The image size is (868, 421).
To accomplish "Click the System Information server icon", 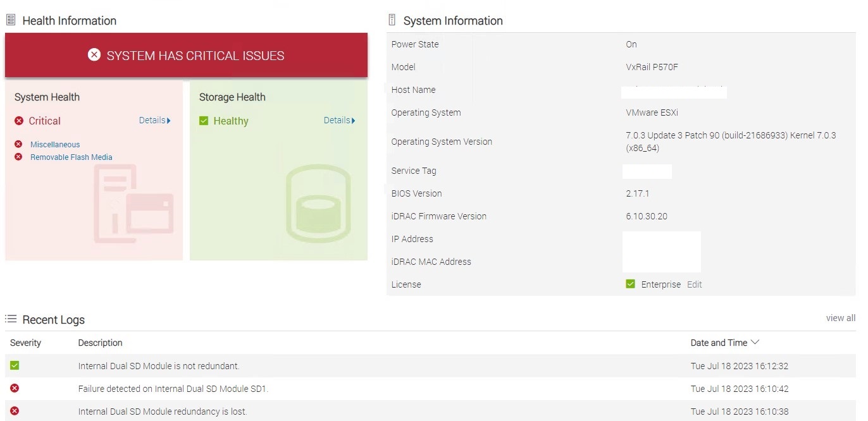I will [x=392, y=20].
